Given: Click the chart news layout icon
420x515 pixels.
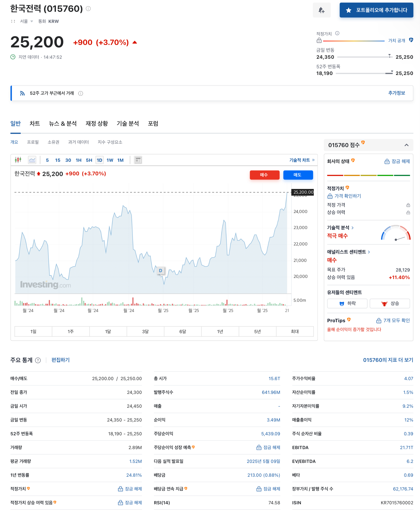Looking at the screenshot, I should (138, 160).
